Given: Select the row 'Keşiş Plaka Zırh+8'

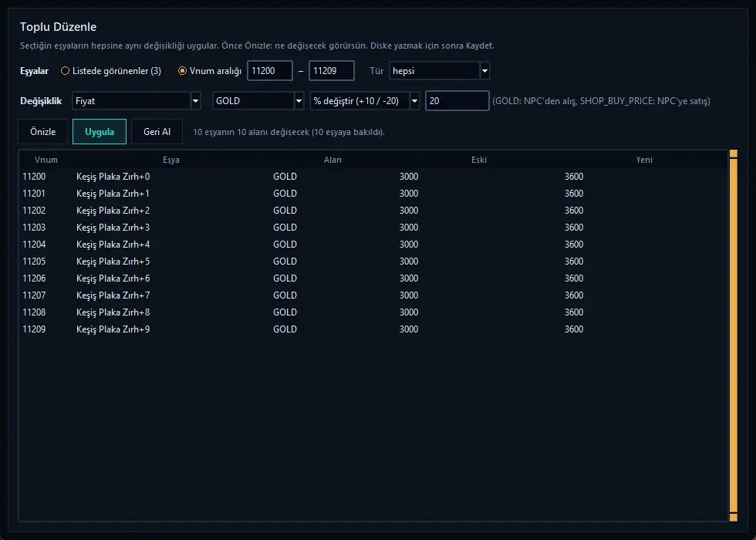Looking at the screenshot, I should pyautogui.click(x=373, y=312).
